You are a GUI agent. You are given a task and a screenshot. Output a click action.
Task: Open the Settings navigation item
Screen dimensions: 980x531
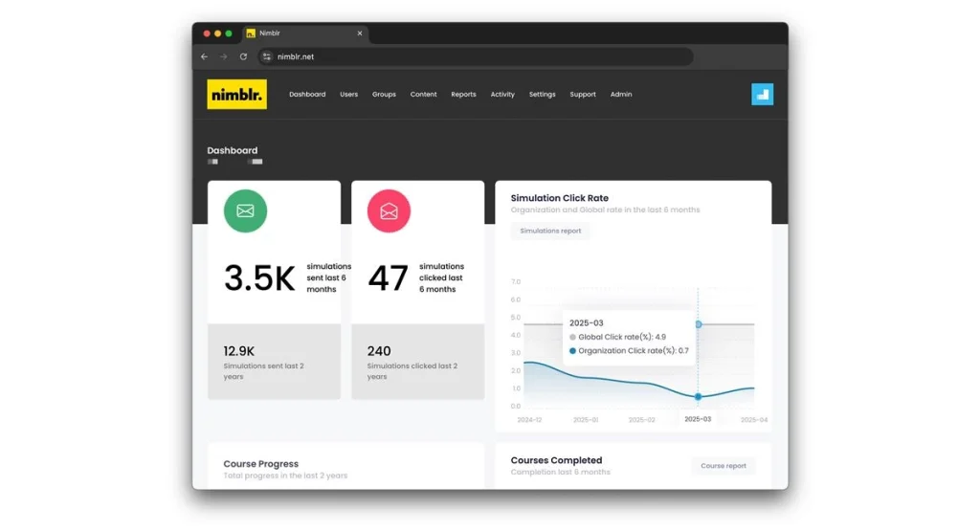click(x=542, y=95)
